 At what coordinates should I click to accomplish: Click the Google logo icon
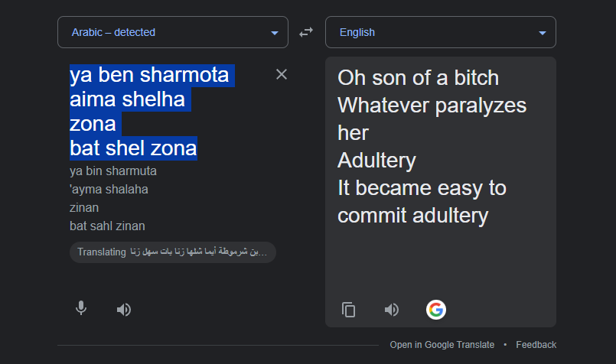pyautogui.click(x=435, y=310)
